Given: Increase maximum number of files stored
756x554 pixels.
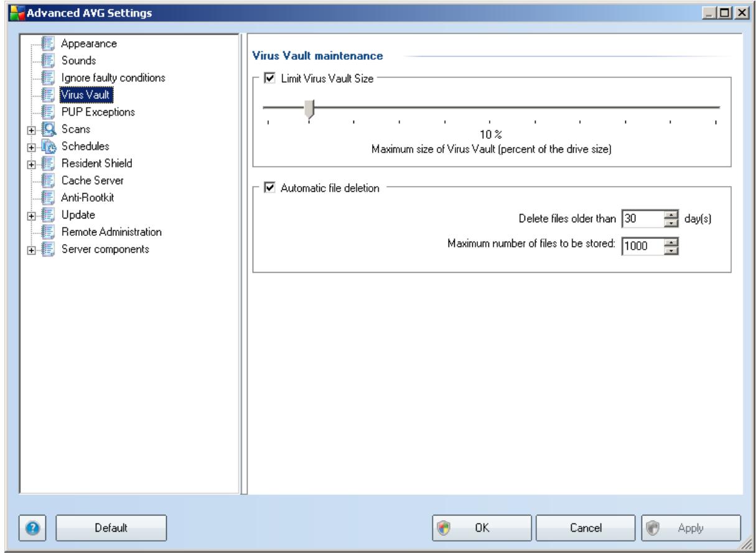Looking at the screenshot, I should pos(673,242).
